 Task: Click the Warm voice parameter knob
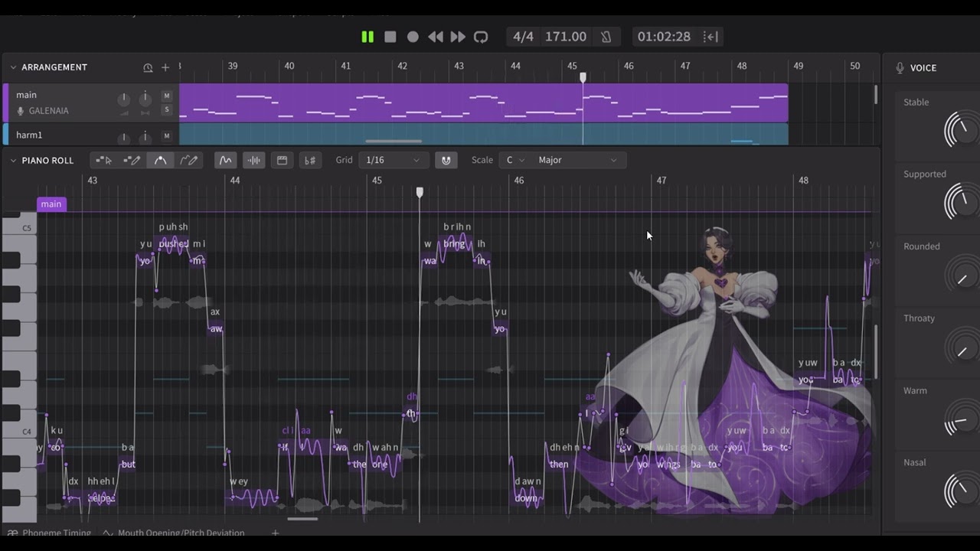960,418
